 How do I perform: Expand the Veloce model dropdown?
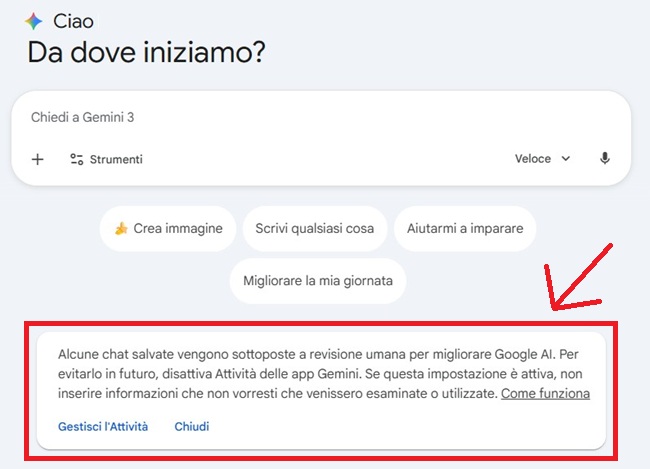point(542,158)
